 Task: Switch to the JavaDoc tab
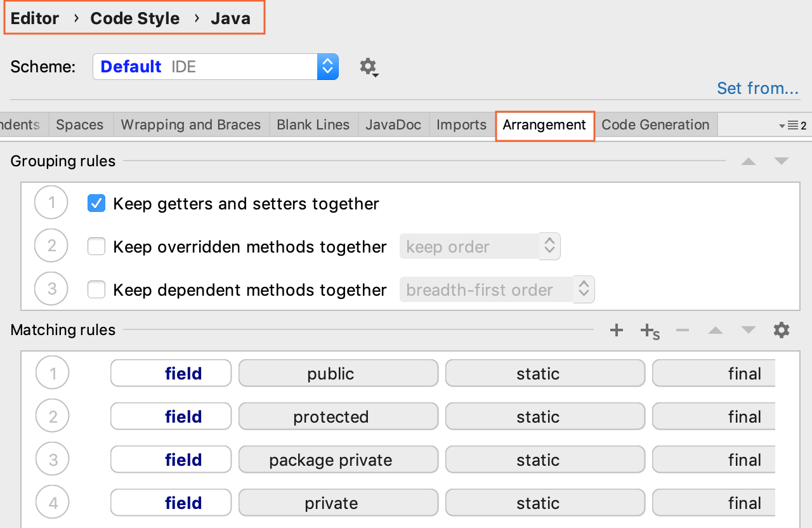(393, 124)
